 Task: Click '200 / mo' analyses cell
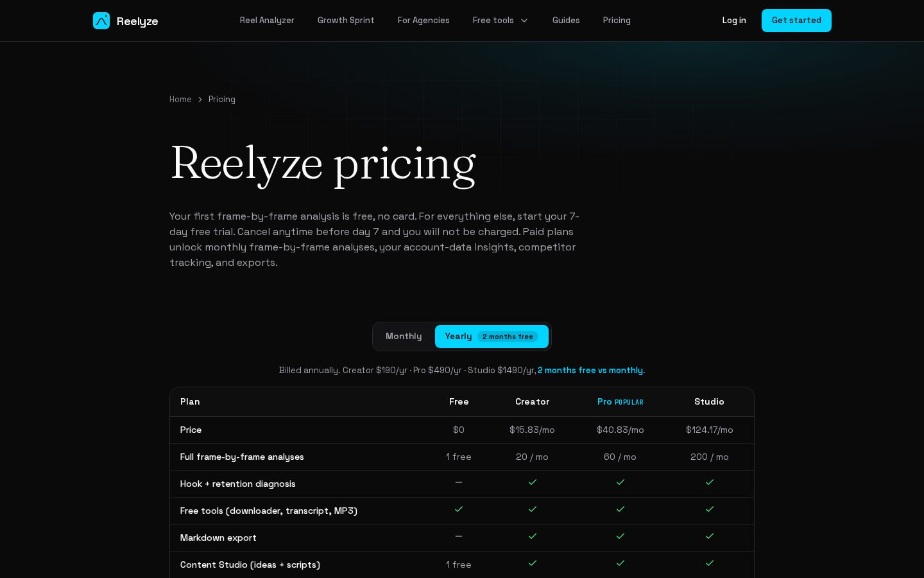710,457
